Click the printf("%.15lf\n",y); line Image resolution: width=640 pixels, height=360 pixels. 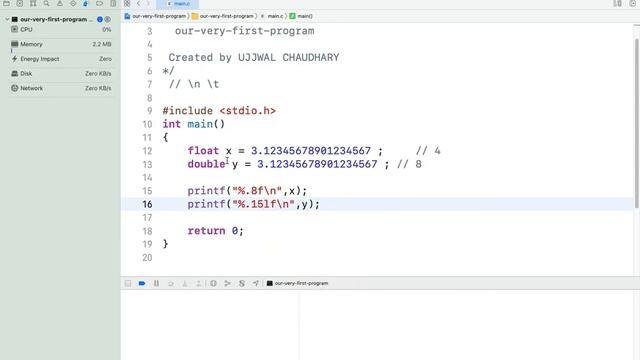point(253,204)
